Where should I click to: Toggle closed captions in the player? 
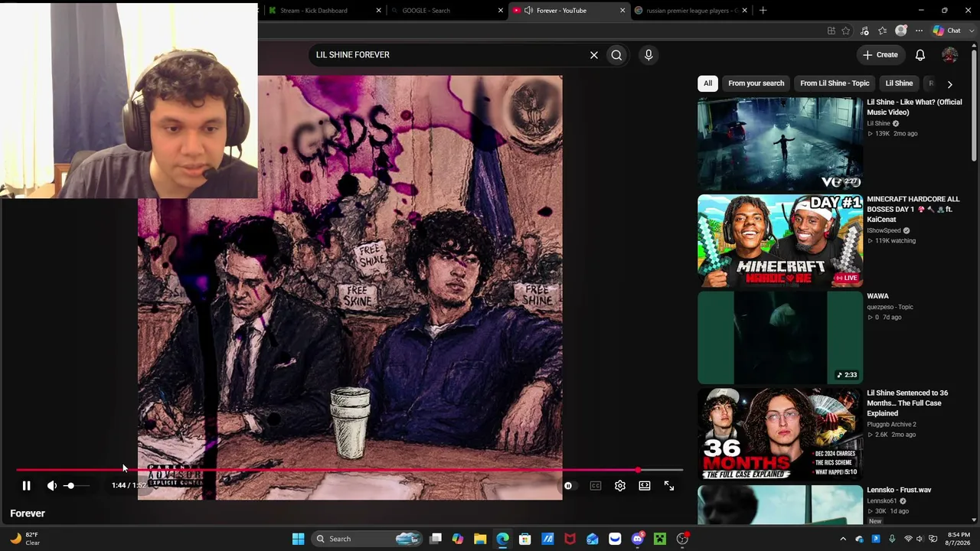[596, 486]
